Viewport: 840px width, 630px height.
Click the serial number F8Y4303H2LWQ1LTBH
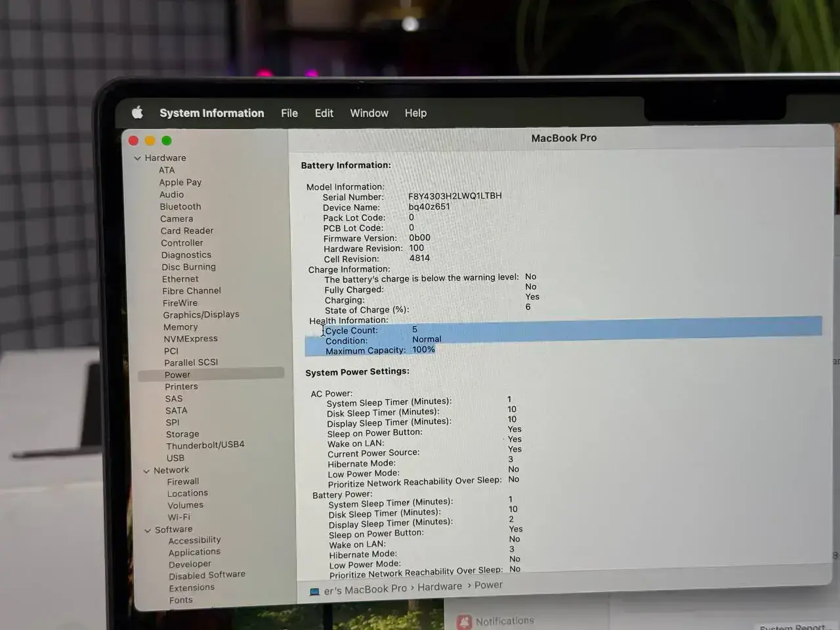[455, 196]
